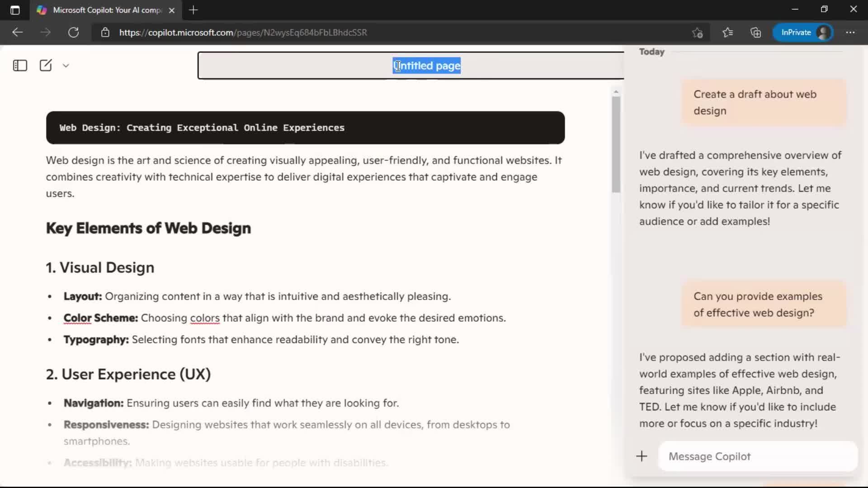Click the page vertical scrollbar thumb
The height and width of the screenshot is (488, 868).
616,145
